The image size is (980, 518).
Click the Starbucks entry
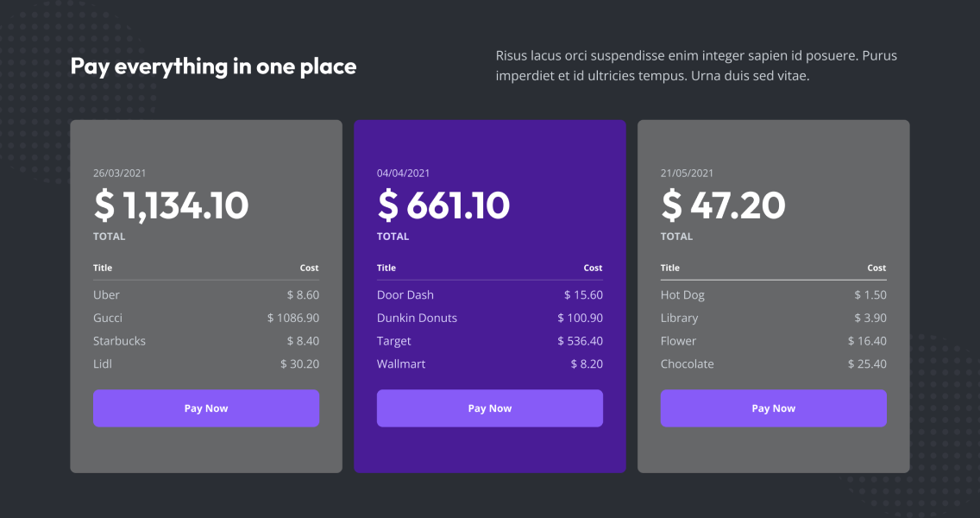(x=119, y=340)
